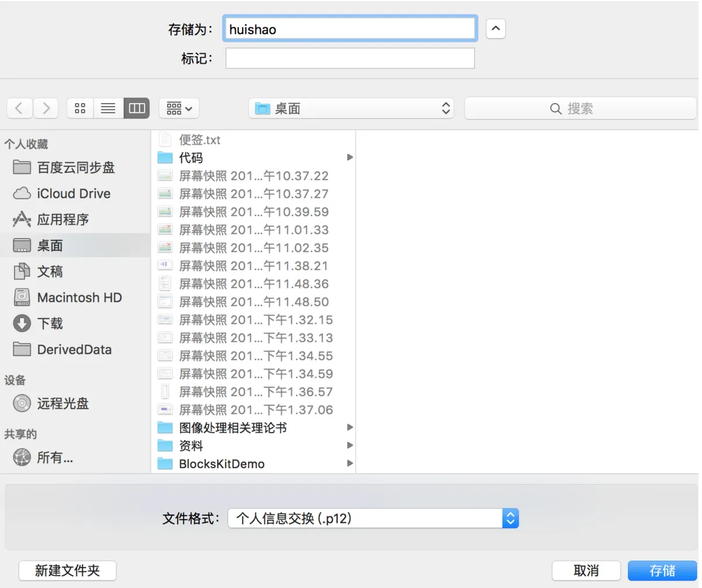Select screenshot 上午11.38.21
The width and height of the screenshot is (702, 588).
(x=254, y=266)
